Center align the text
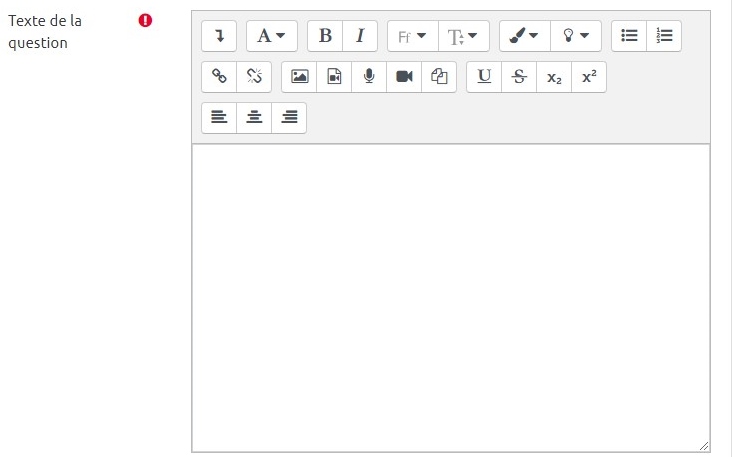Image resolution: width=733 pixels, height=457 pixels. (254, 118)
